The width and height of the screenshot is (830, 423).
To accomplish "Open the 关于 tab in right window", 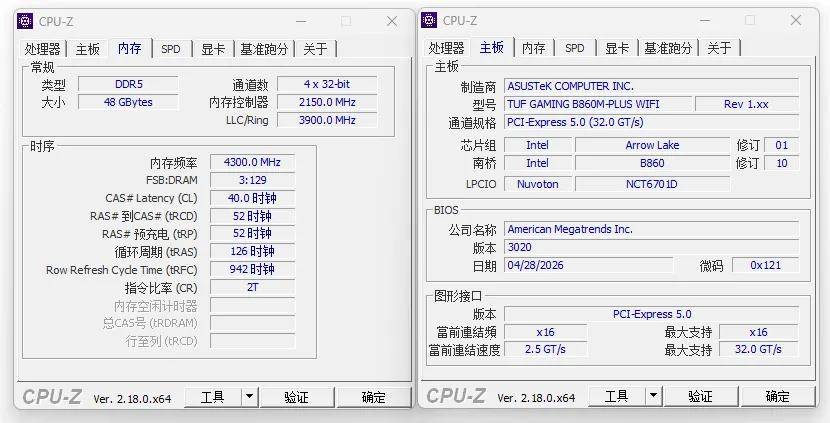I will [719, 48].
